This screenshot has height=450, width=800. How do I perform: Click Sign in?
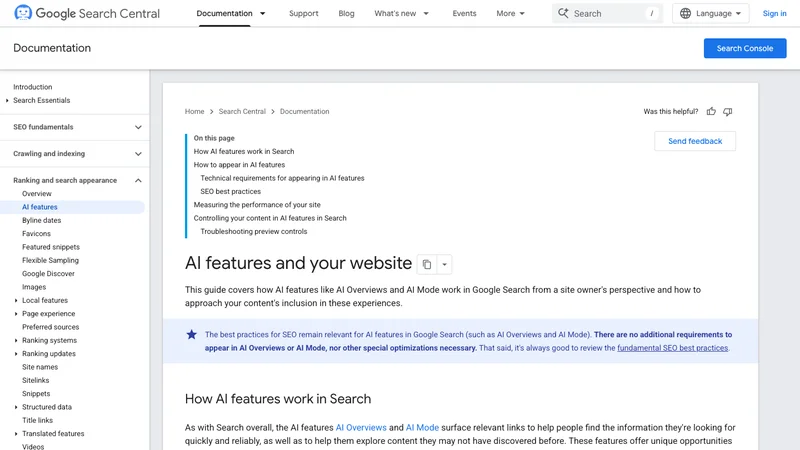click(x=774, y=13)
